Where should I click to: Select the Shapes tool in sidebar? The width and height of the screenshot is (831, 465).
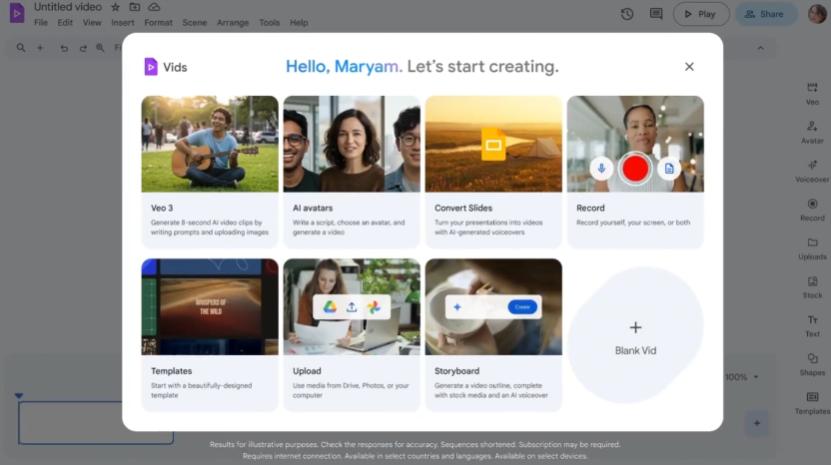pyautogui.click(x=812, y=364)
